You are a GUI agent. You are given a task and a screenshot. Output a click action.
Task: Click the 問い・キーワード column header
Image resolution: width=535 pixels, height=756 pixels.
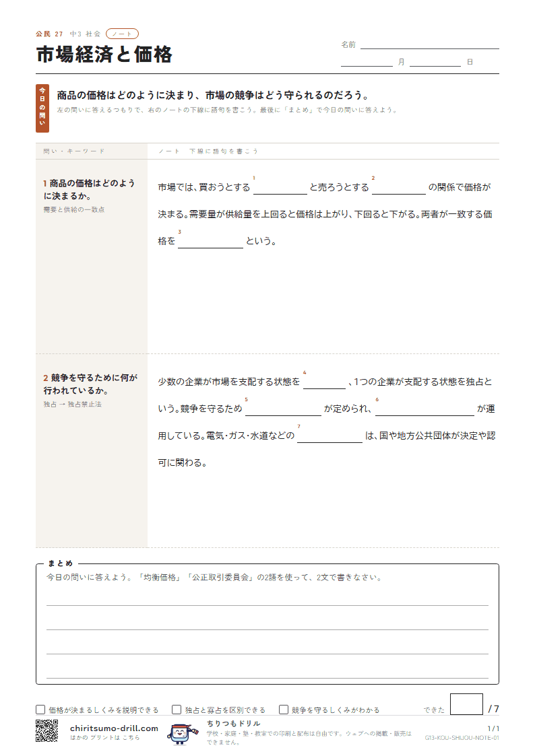(74, 151)
